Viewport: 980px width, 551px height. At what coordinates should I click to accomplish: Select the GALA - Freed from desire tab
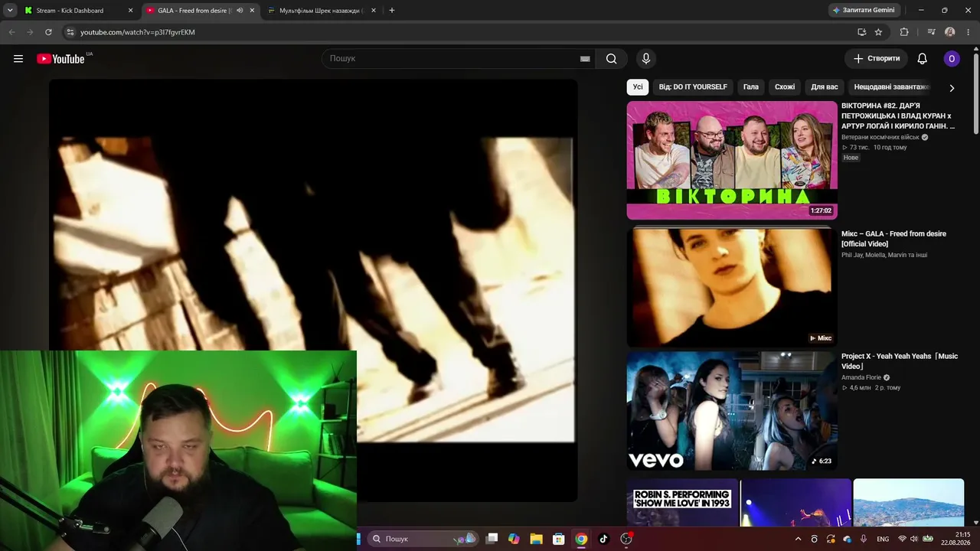point(201,11)
